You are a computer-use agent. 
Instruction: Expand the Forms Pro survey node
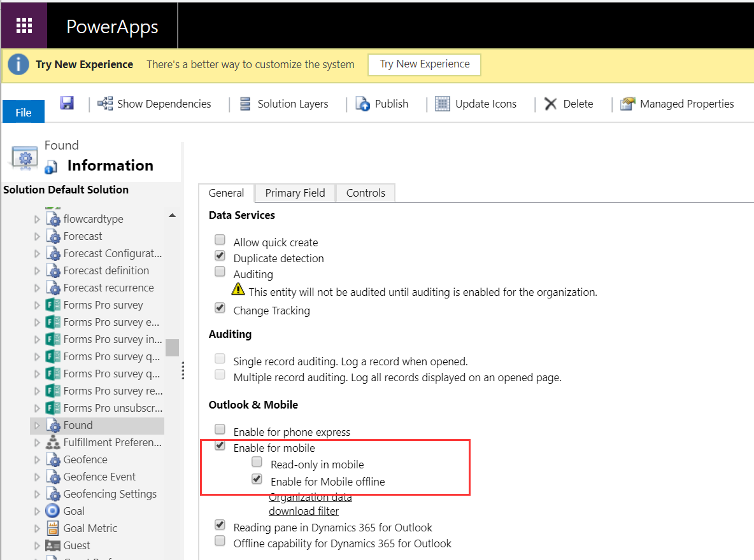coord(37,305)
